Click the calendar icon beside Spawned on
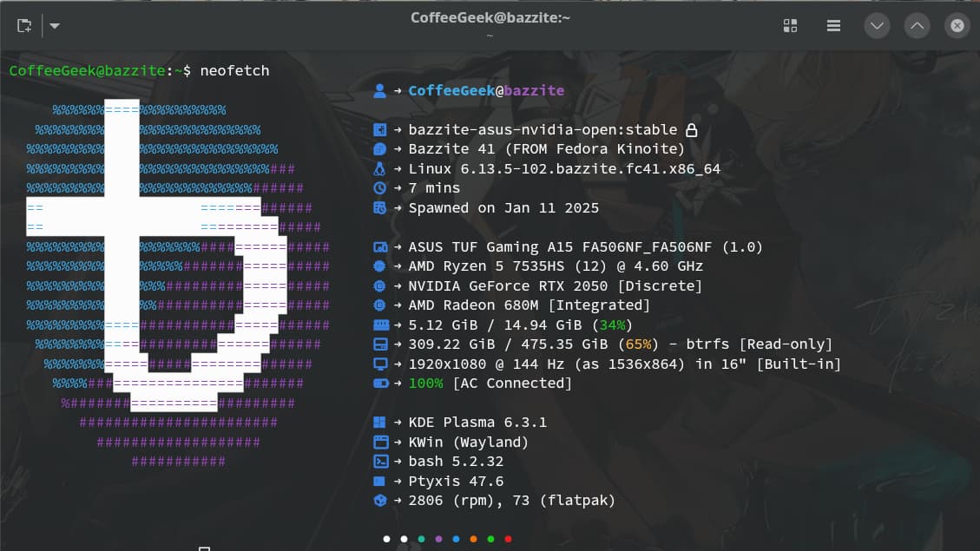This screenshot has height=551, width=980. (x=379, y=208)
